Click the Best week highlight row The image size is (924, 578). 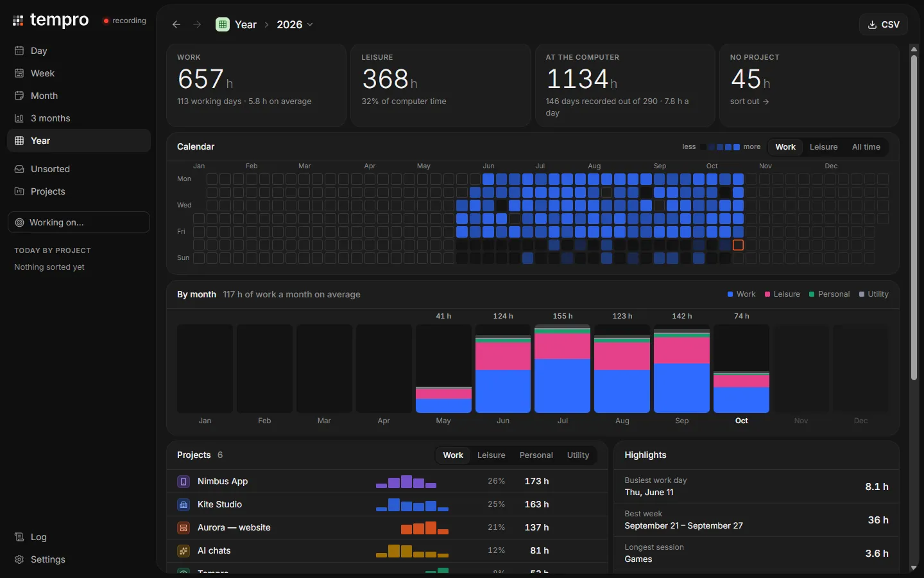tap(757, 520)
